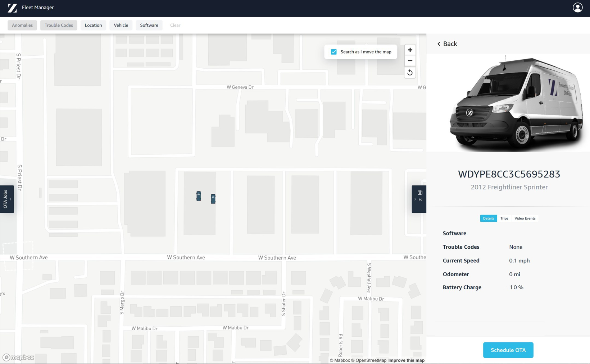Click the Software label in details
The image size is (590, 364).
tap(454, 233)
